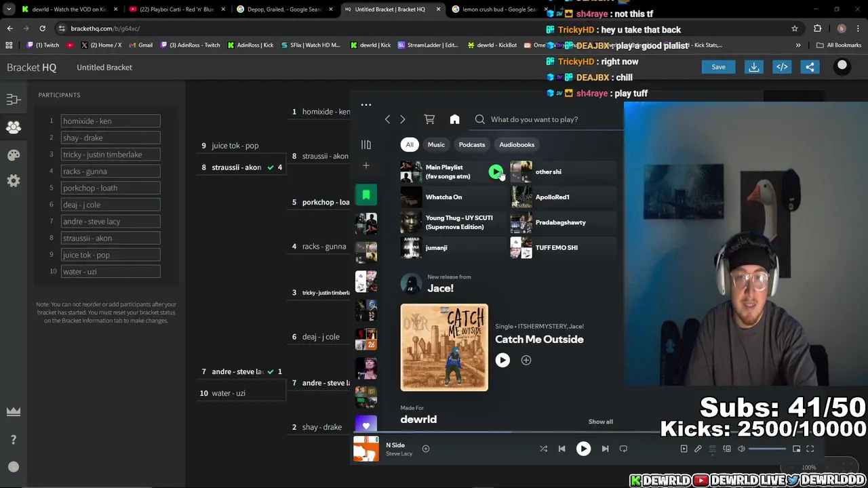Select the All filter chip
Viewport: 868px width, 488px height.
[410, 144]
